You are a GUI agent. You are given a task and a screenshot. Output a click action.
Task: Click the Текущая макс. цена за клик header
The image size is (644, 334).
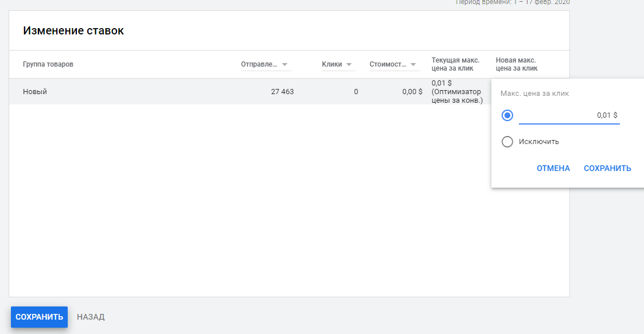pyautogui.click(x=456, y=64)
